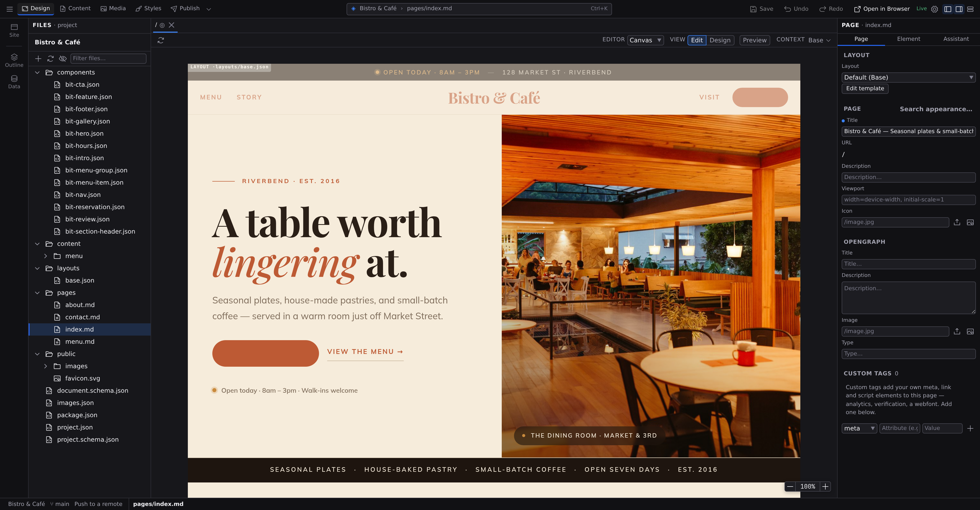Browse media for OpenGraph image
The height and width of the screenshot is (510, 980).
(970, 331)
